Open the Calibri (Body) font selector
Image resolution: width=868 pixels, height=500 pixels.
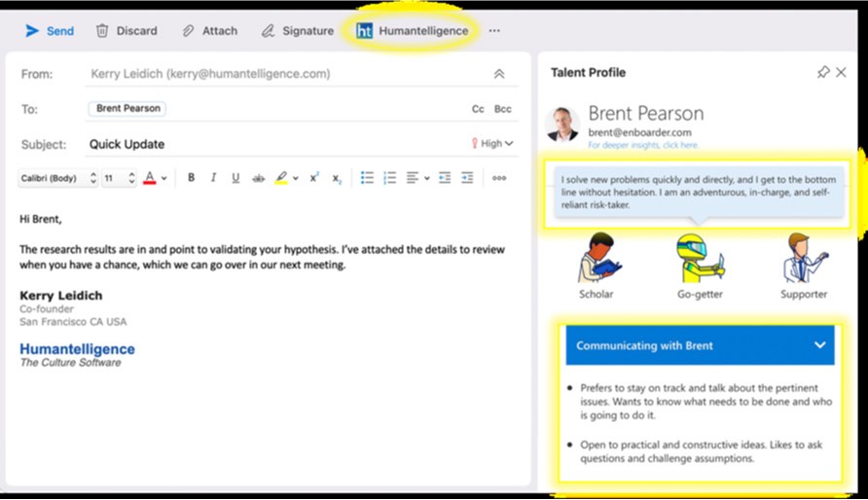click(57, 178)
